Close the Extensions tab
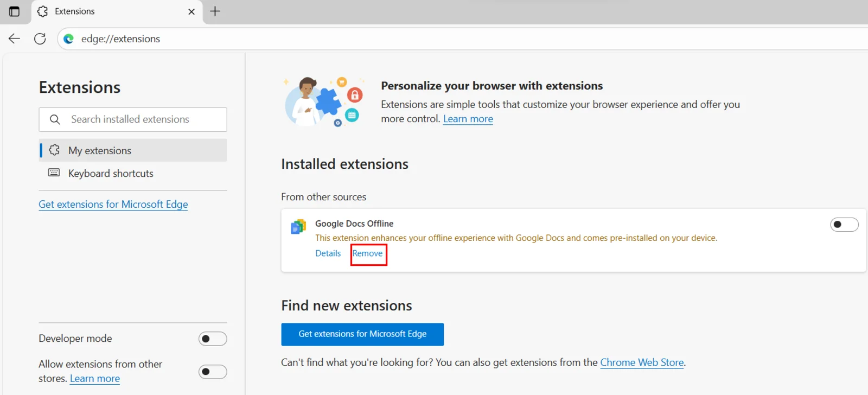This screenshot has height=395, width=868. coord(192,11)
